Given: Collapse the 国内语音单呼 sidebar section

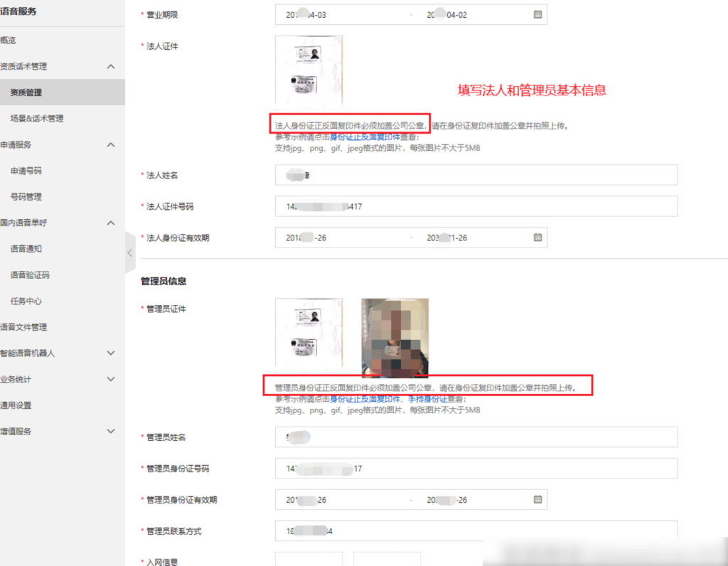Looking at the screenshot, I should coord(111,223).
